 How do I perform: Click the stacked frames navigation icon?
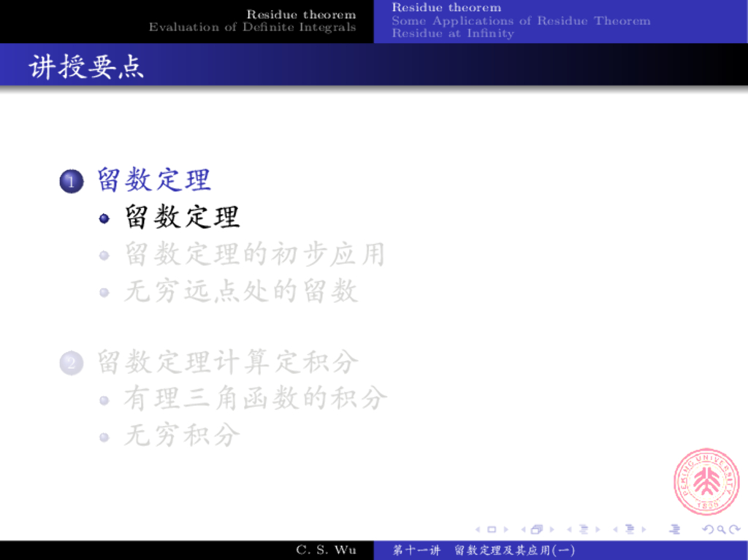[537, 529]
